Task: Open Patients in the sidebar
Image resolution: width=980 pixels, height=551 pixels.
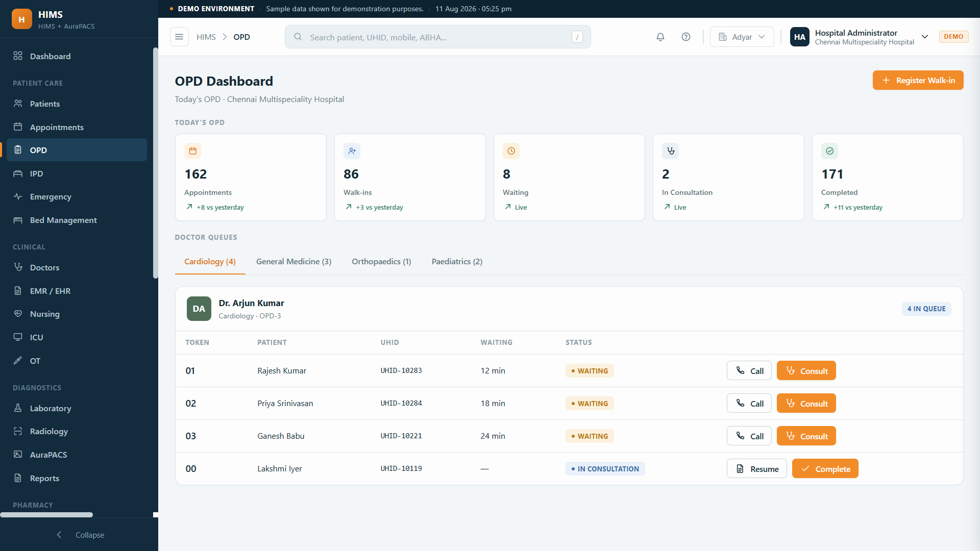Action: click(x=77, y=104)
